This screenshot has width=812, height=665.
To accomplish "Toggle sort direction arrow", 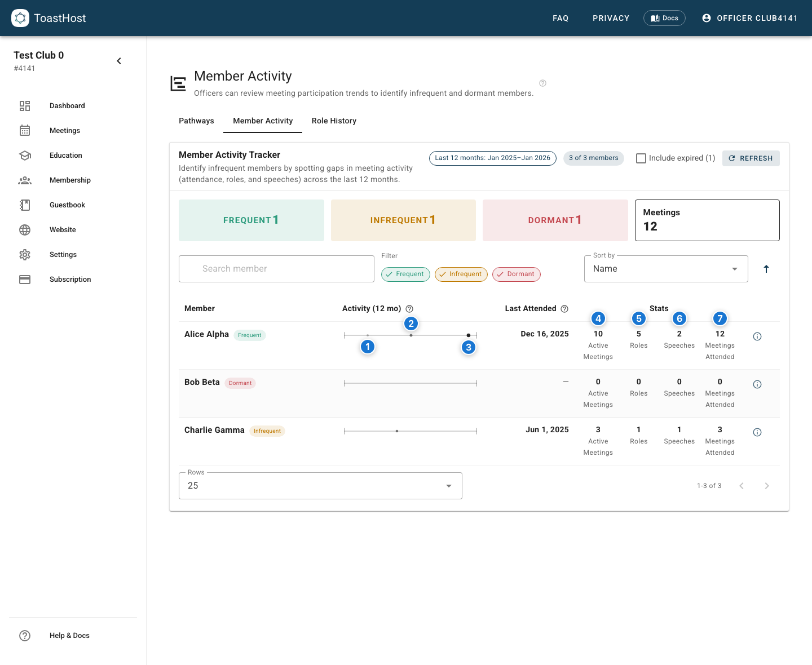I will coord(766,269).
